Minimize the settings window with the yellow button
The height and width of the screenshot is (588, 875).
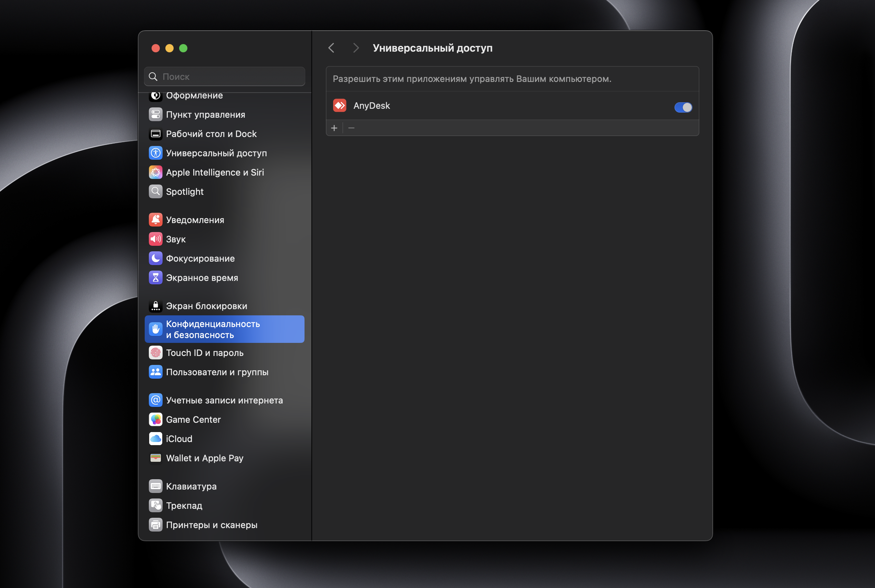tap(169, 48)
